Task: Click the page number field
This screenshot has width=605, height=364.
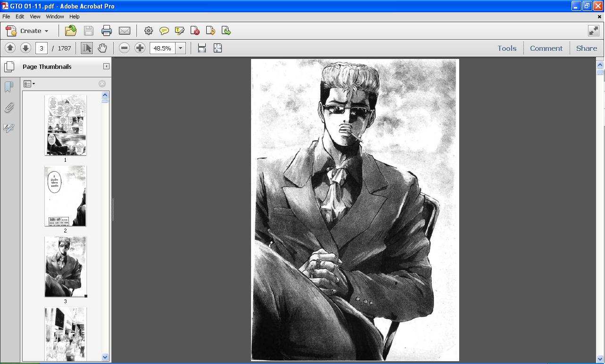Action: (x=42, y=48)
